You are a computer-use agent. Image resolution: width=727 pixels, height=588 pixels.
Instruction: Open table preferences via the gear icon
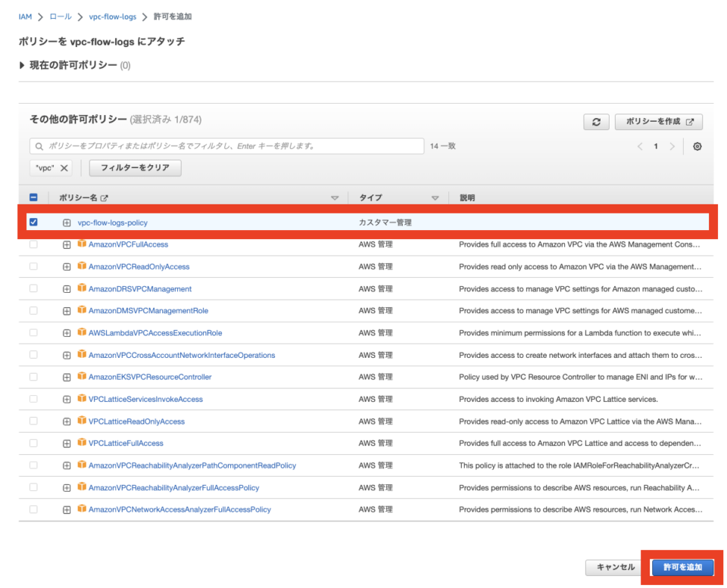(x=697, y=146)
